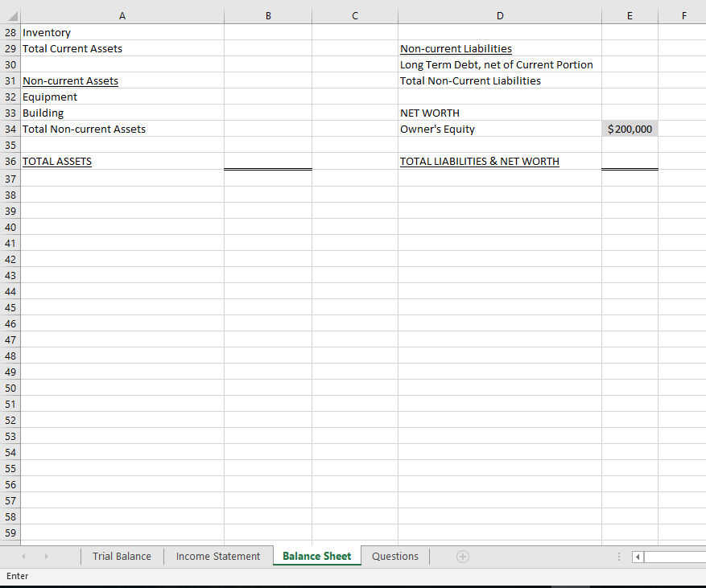Open the Income Statement sheet

pyautogui.click(x=217, y=556)
